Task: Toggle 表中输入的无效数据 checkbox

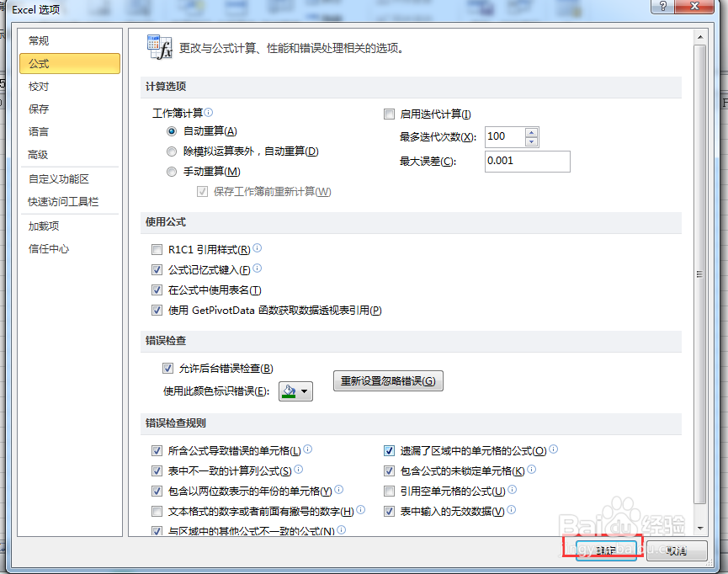Action: (389, 512)
